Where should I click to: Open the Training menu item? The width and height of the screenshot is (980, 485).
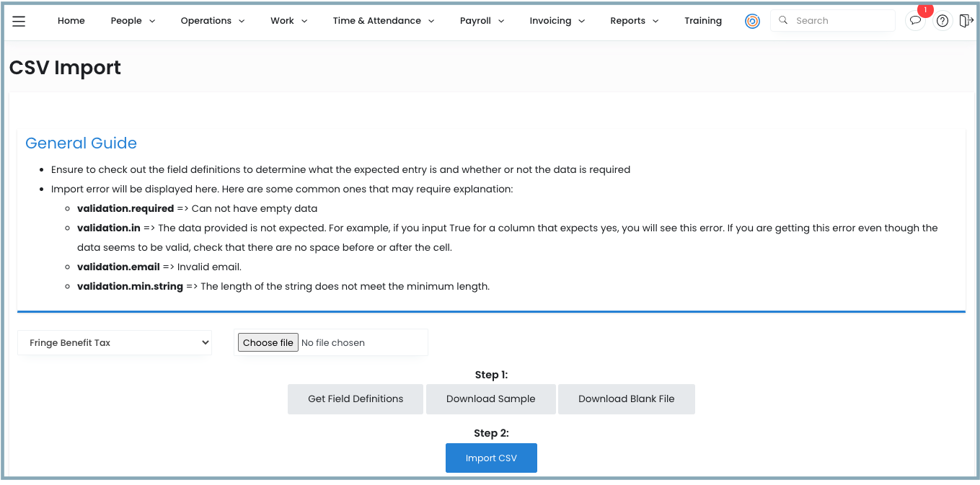[x=702, y=21]
